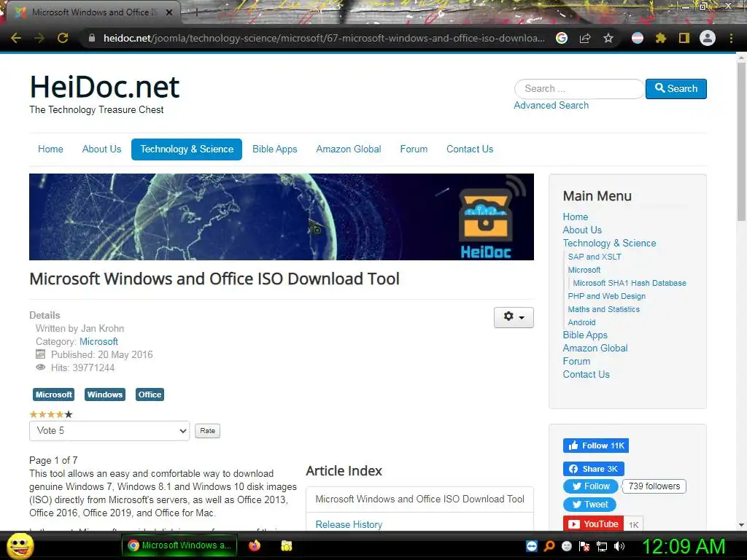Open the Microsoft entry in the Main Menu

584,270
